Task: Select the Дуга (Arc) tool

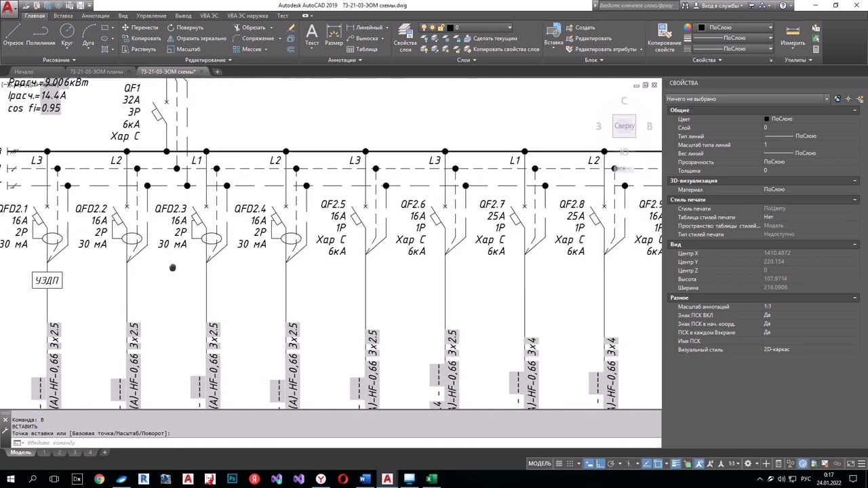Action: tap(88, 35)
